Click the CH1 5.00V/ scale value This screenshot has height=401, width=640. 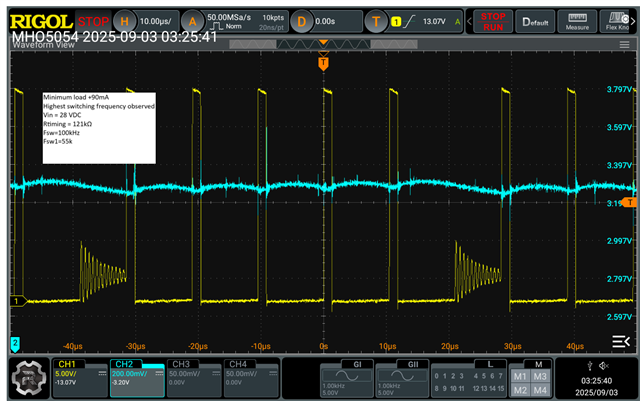tap(66, 374)
